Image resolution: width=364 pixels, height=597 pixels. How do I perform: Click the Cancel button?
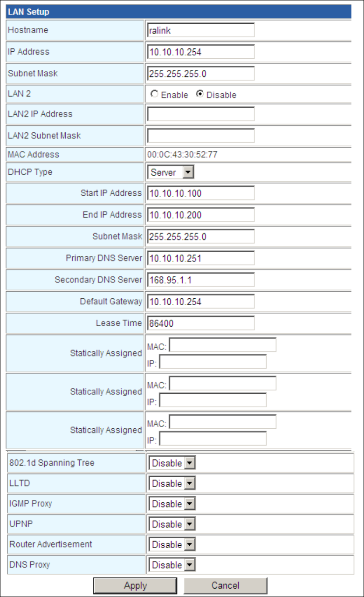[x=226, y=586]
